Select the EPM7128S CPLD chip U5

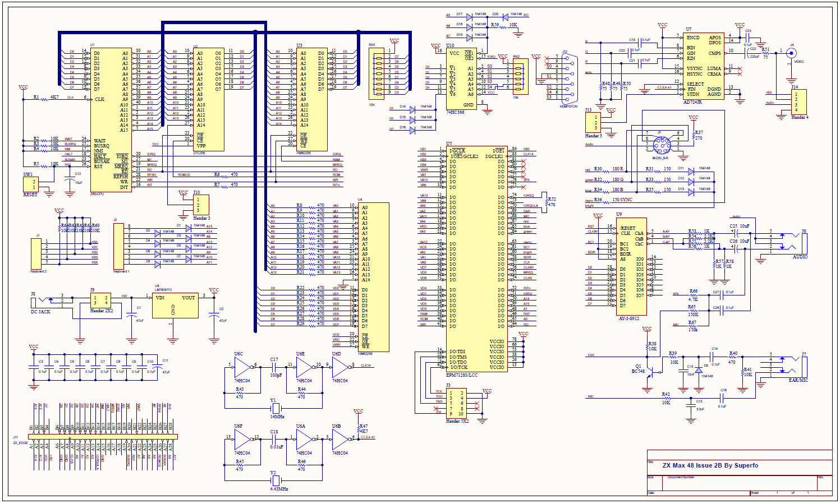click(x=476, y=259)
